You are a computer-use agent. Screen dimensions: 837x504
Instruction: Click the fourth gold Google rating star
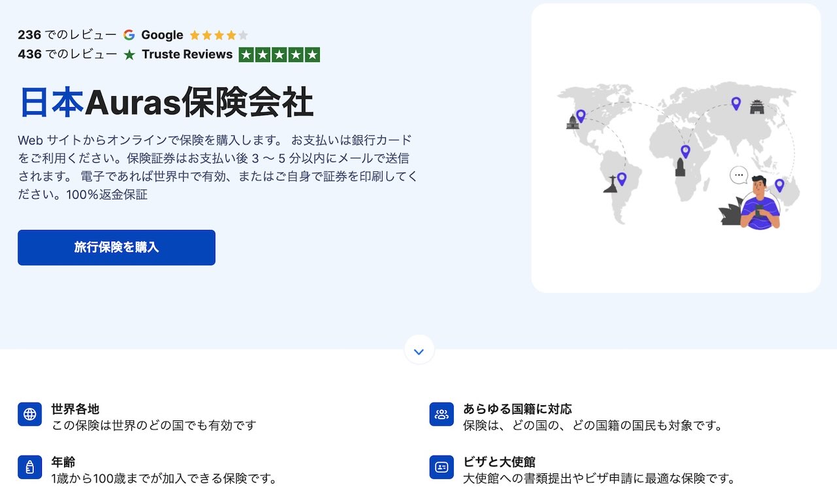[x=232, y=35]
